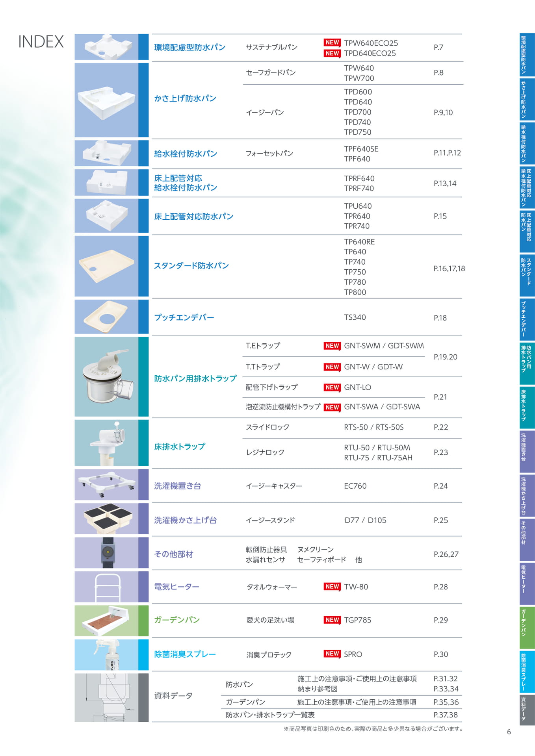Click the INDEX page title
This screenshot has width=535, height=756.
[x=41, y=42]
